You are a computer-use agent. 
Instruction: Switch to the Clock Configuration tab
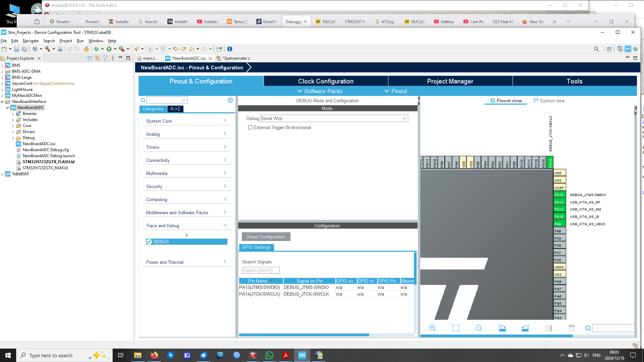click(x=326, y=81)
